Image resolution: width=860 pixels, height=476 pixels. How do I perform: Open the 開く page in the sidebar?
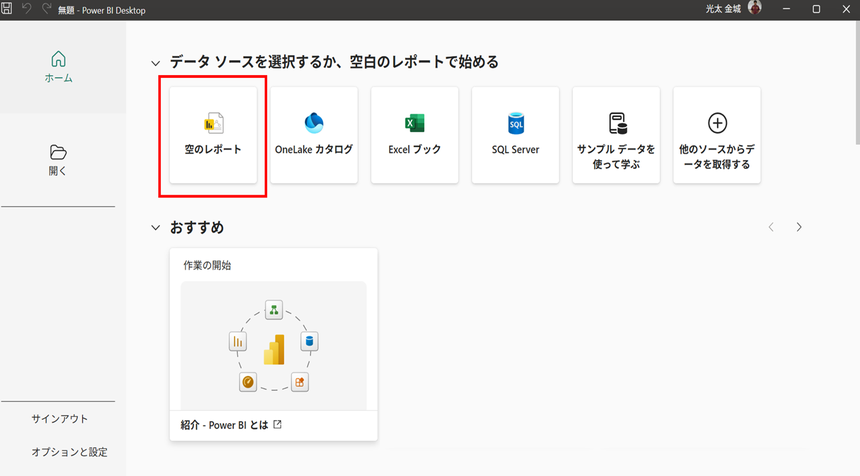[58, 160]
